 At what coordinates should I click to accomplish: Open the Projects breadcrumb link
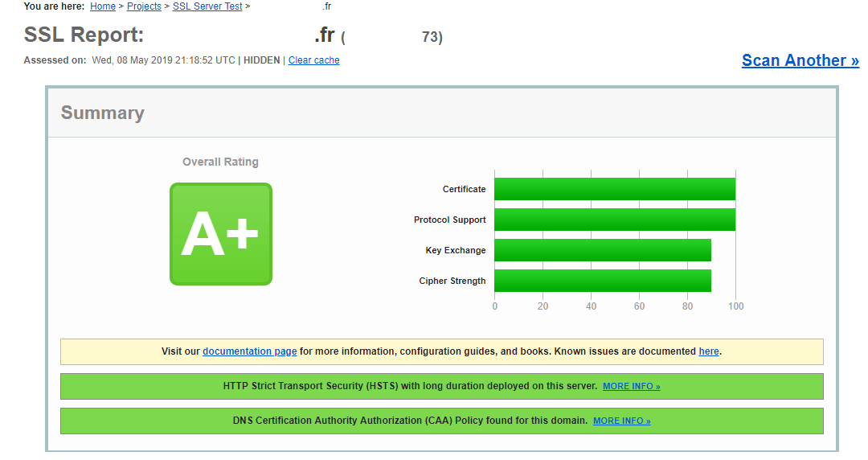point(145,6)
